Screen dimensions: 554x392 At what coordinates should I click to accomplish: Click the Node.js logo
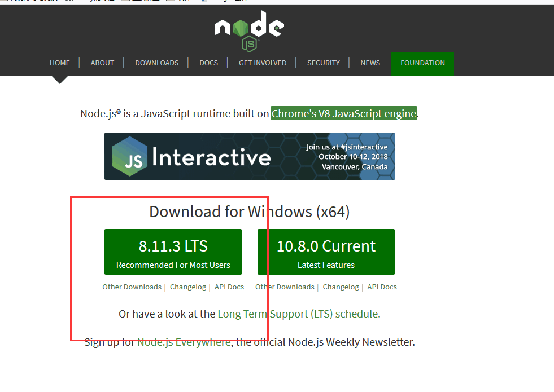pyautogui.click(x=250, y=32)
